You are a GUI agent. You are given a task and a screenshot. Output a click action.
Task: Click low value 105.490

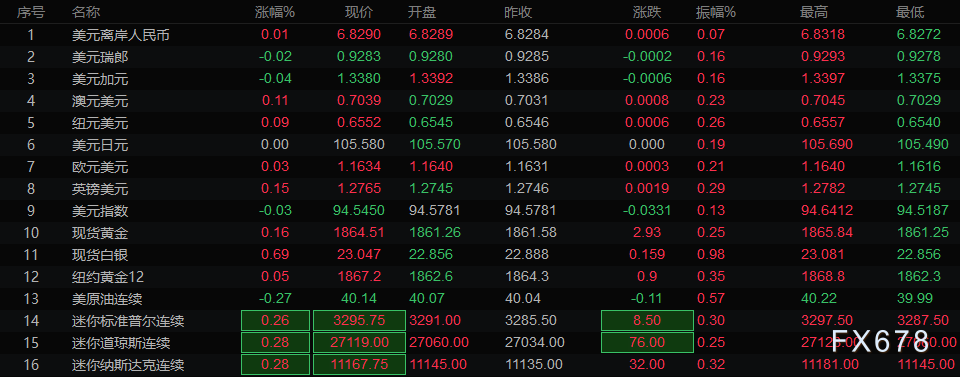coord(923,145)
